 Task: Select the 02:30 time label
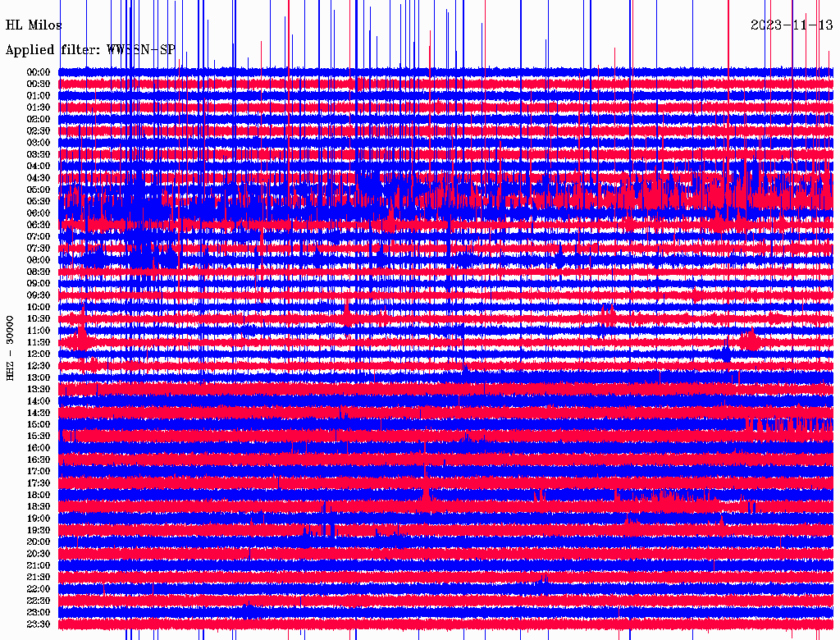coord(39,130)
